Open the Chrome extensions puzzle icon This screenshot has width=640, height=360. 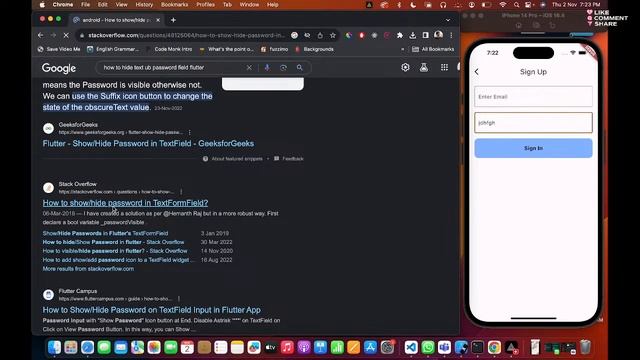click(x=400, y=36)
